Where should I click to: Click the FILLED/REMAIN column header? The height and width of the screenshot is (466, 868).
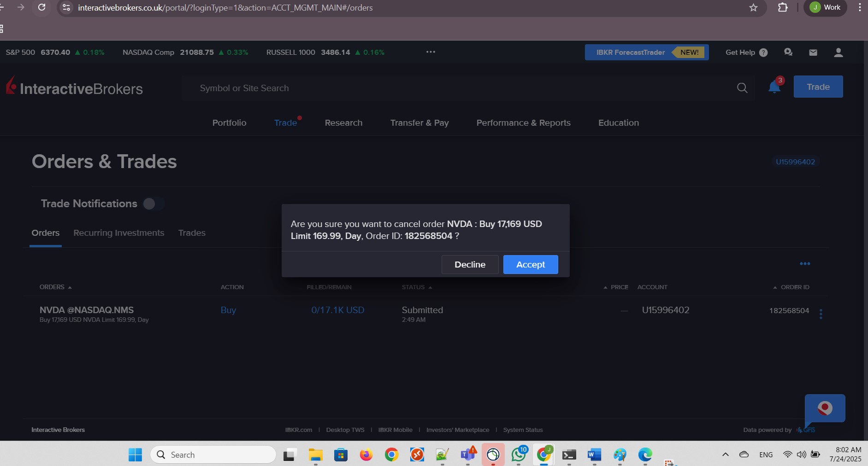(x=329, y=287)
